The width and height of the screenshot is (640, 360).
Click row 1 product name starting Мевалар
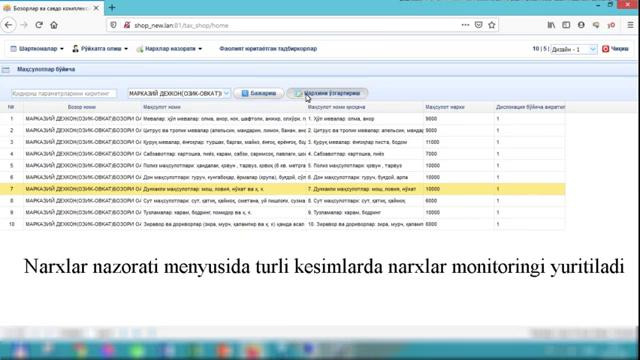pyautogui.click(x=224, y=119)
